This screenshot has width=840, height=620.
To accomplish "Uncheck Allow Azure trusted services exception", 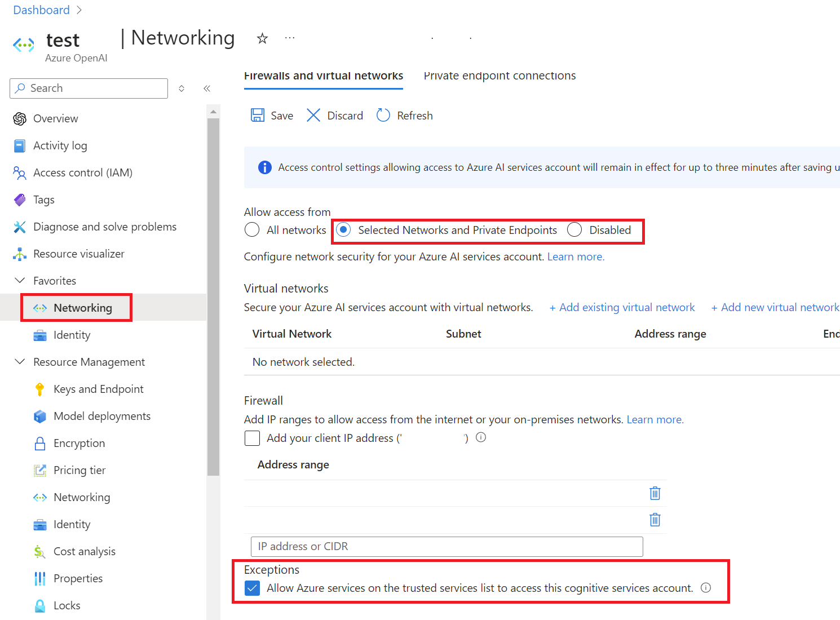I will pos(252,588).
